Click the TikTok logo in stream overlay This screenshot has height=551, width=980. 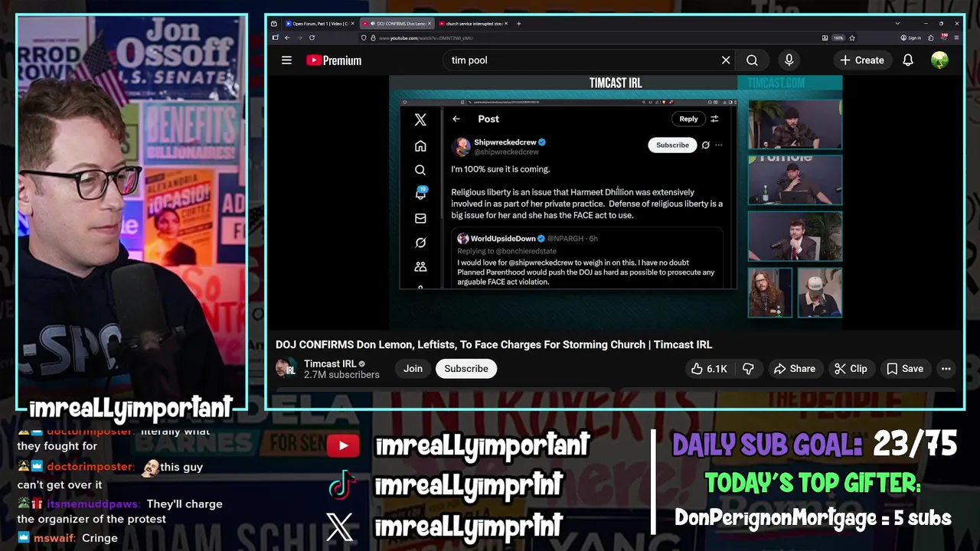click(342, 484)
